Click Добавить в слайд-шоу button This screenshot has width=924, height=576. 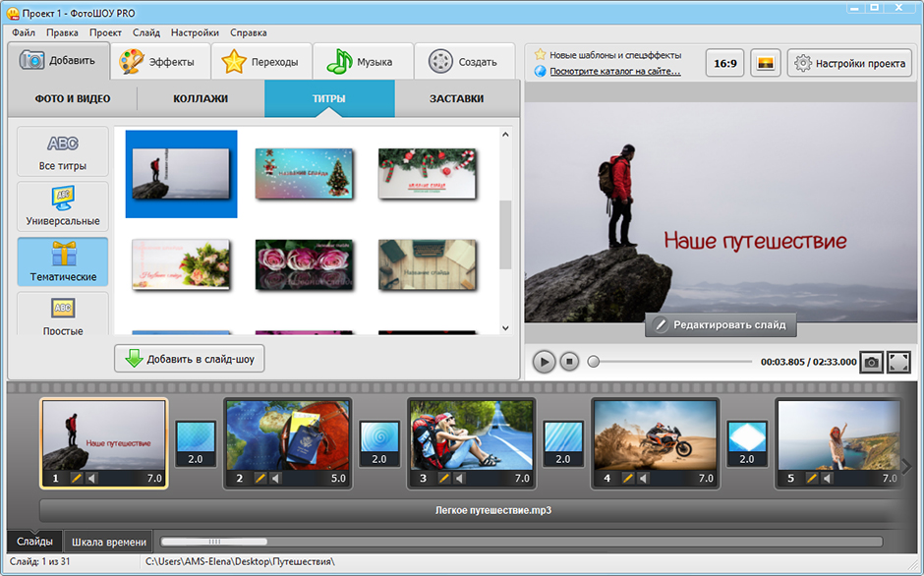pyautogui.click(x=190, y=359)
